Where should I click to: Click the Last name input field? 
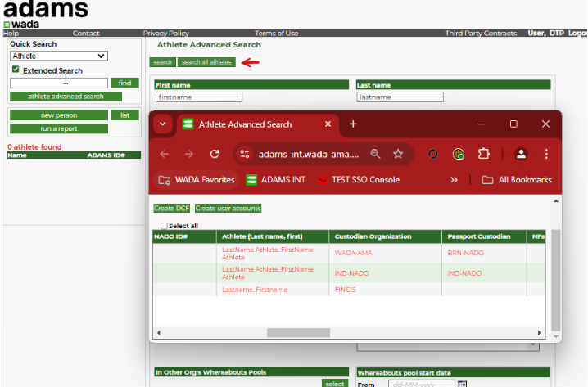tap(400, 97)
